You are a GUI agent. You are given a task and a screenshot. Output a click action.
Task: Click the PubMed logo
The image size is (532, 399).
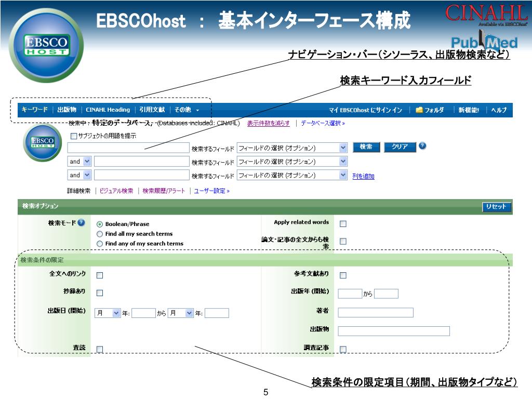[484, 42]
